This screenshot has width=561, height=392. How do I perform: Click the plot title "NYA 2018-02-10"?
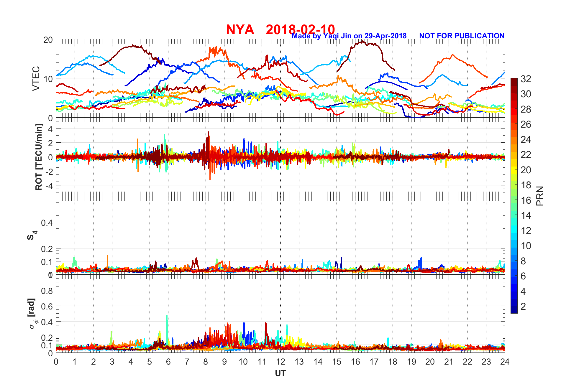coord(280,29)
